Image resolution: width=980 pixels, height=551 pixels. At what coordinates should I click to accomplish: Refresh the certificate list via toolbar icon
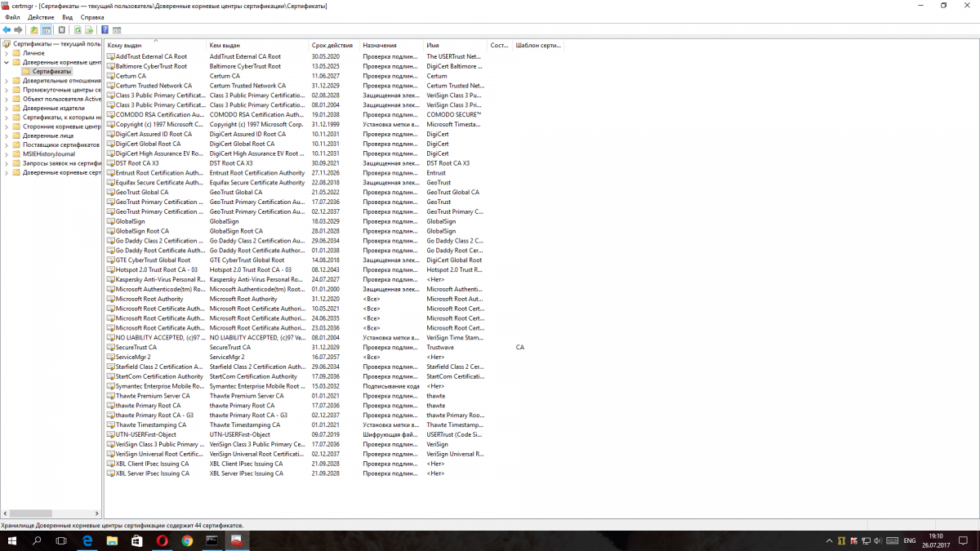[78, 30]
